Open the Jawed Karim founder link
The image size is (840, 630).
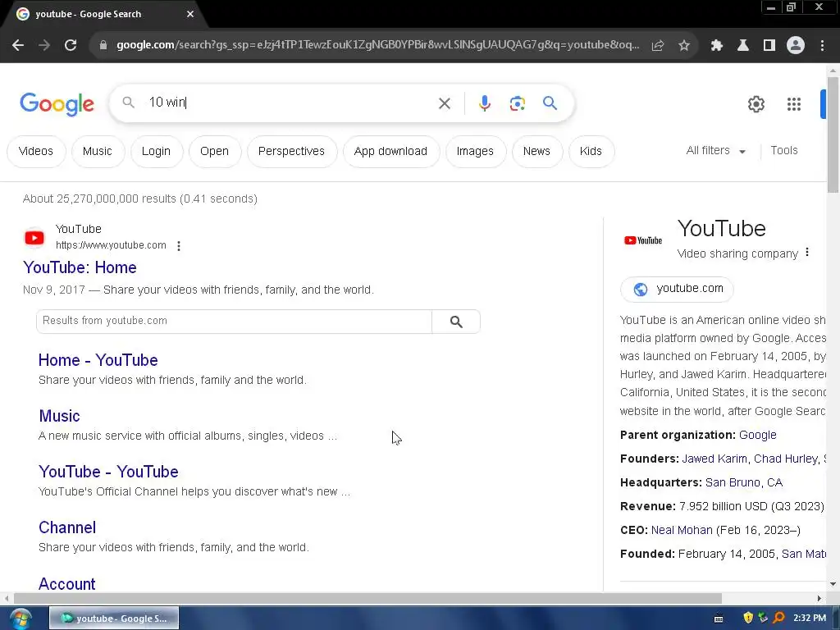714,459
